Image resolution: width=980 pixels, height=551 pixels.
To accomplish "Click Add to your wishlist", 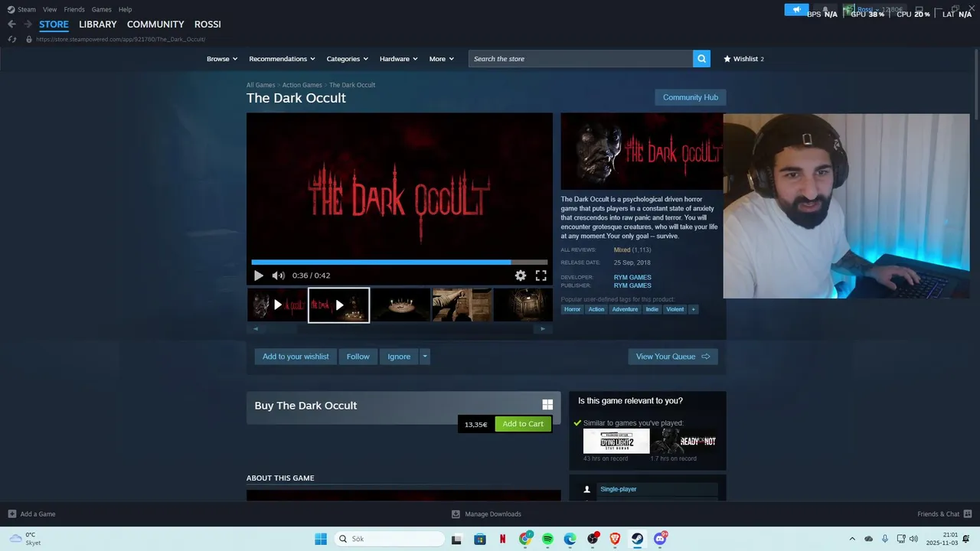I will 296,357.
